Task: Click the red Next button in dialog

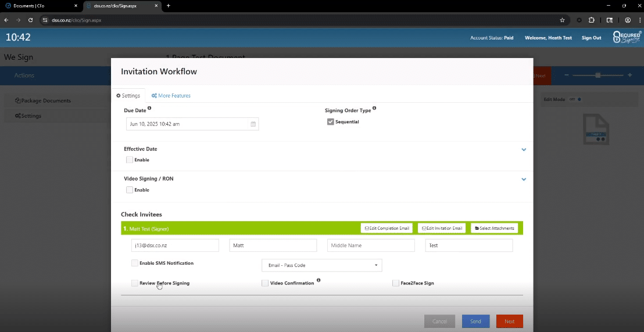Action: coord(509,322)
